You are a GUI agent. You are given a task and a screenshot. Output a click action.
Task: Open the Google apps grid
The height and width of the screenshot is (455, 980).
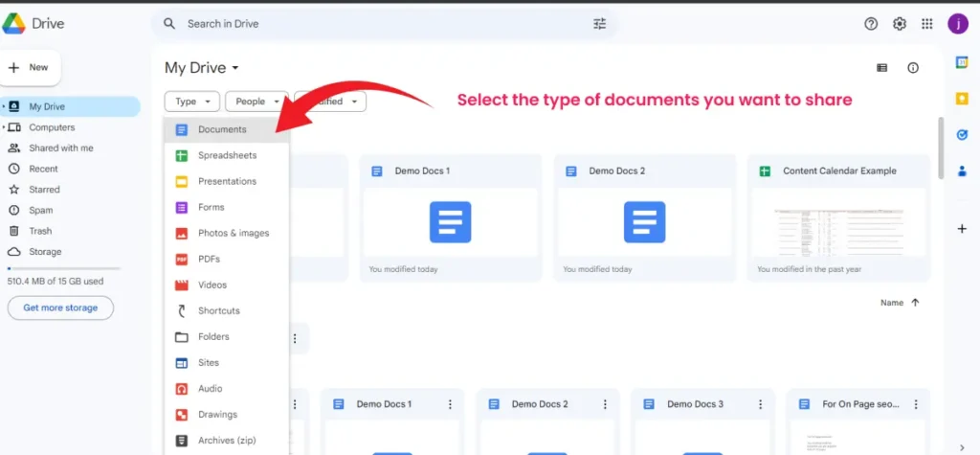pos(927,24)
